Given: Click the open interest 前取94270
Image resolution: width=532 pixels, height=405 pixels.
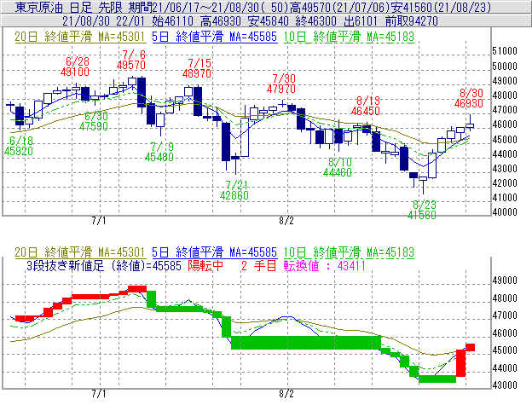Looking at the screenshot, I should [x=411, y=21].
